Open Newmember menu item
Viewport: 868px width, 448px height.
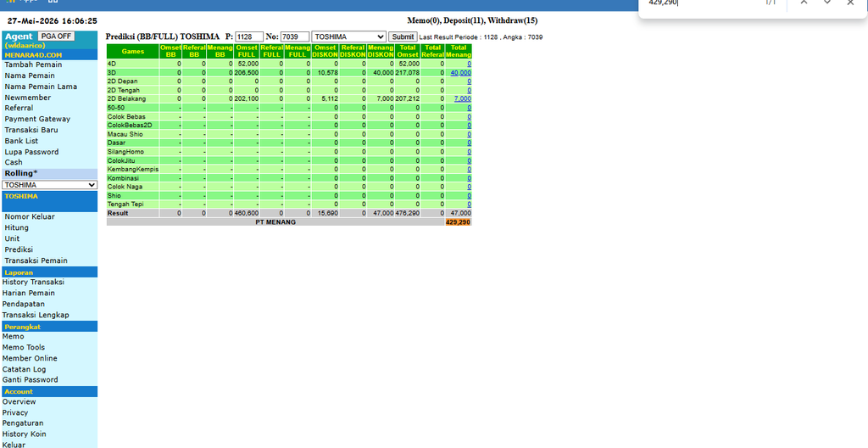[x=28, y=98]
